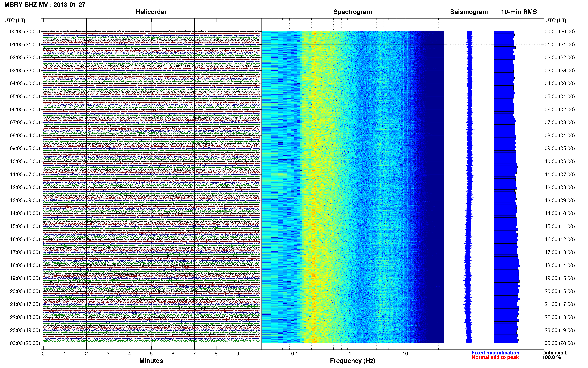Click left time label '12:00 (08:00)'
Screen dimensions: 588x368
(x=25, y=187)
